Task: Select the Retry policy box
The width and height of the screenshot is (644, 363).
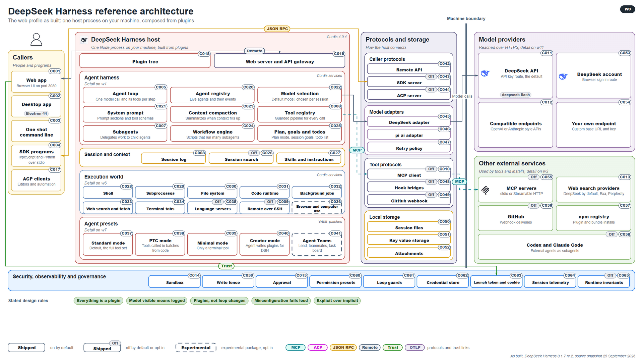Action: [409, 148]
